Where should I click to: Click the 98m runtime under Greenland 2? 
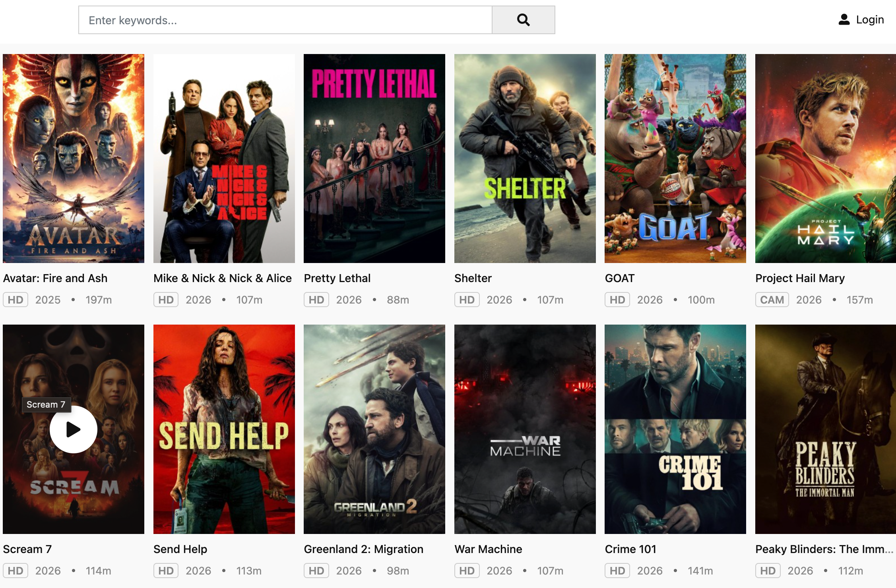398,571
